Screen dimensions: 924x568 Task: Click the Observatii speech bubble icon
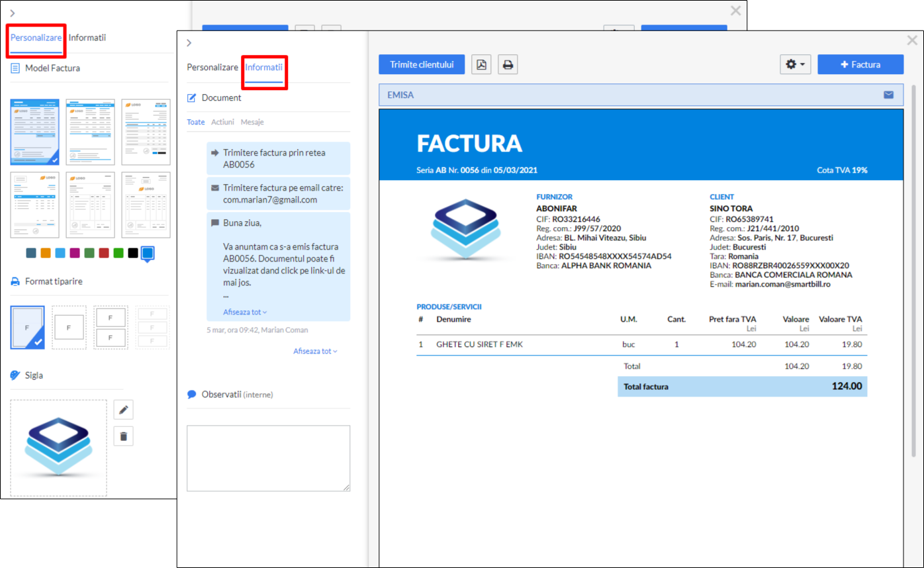click(191, 394)
